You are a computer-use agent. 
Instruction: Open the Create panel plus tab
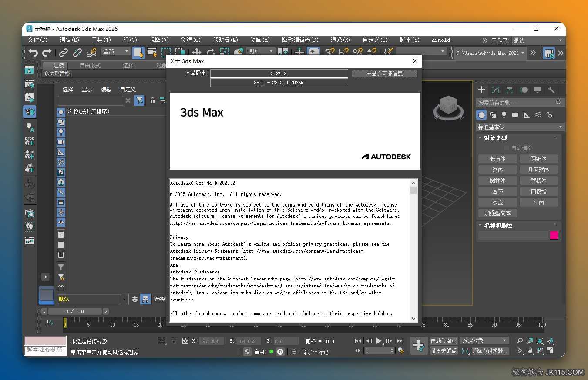pos(482,90)
